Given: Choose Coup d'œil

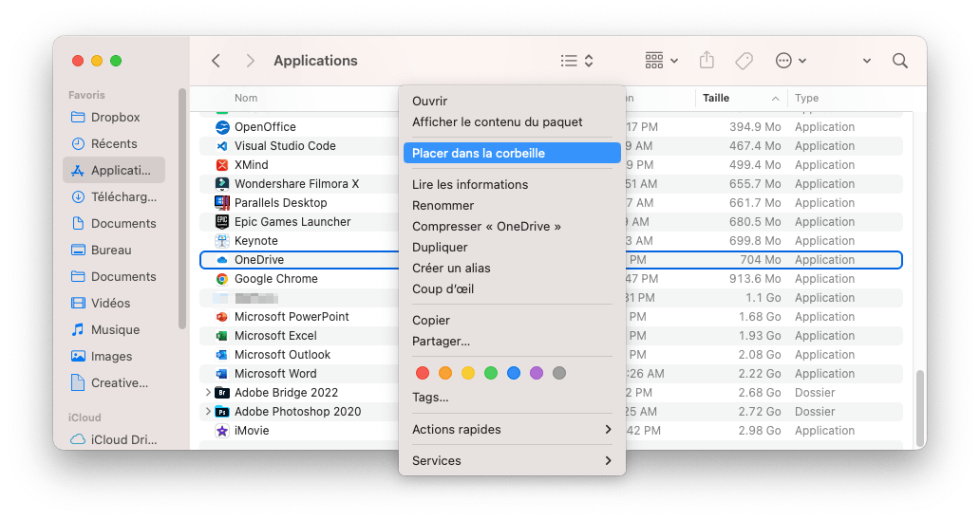Looking at the screenshot, I should [x=512, y=289].
